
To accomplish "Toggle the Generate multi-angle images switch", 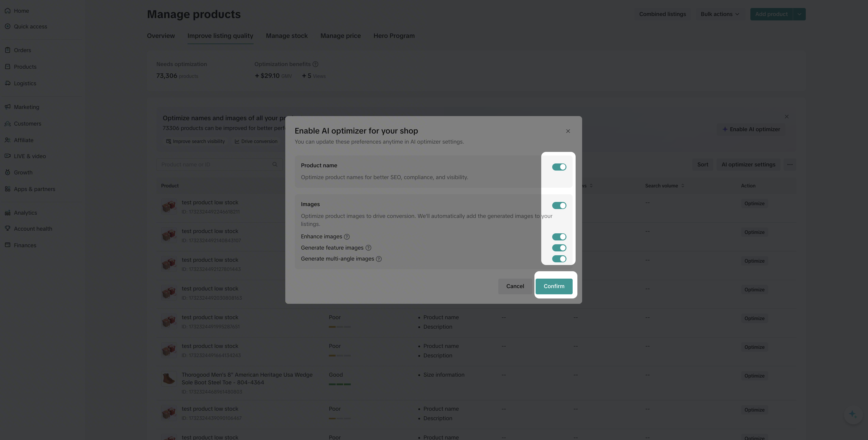I will pyautogui.click(x=559, y=259).
